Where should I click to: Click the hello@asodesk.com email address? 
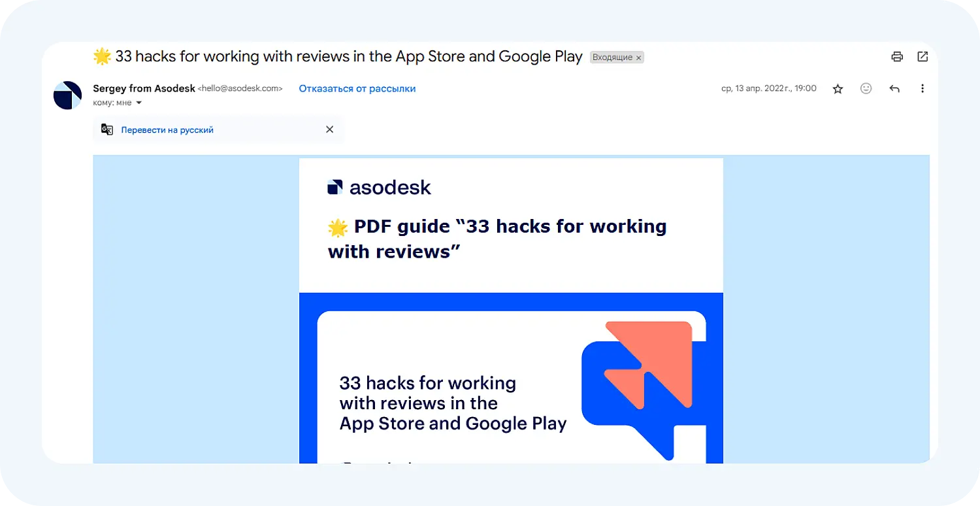[x=240, y=89]
